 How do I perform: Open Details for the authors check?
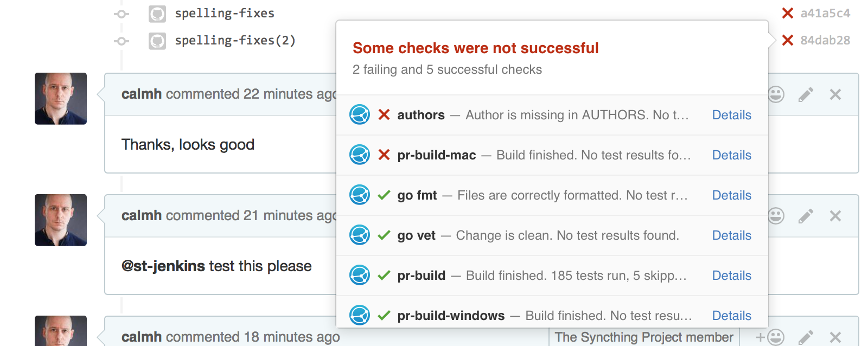coord(731,115)
